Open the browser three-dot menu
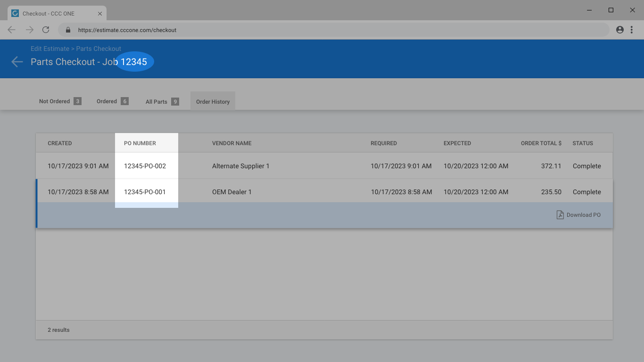This screenshot has height=362, width=644. 632,30
